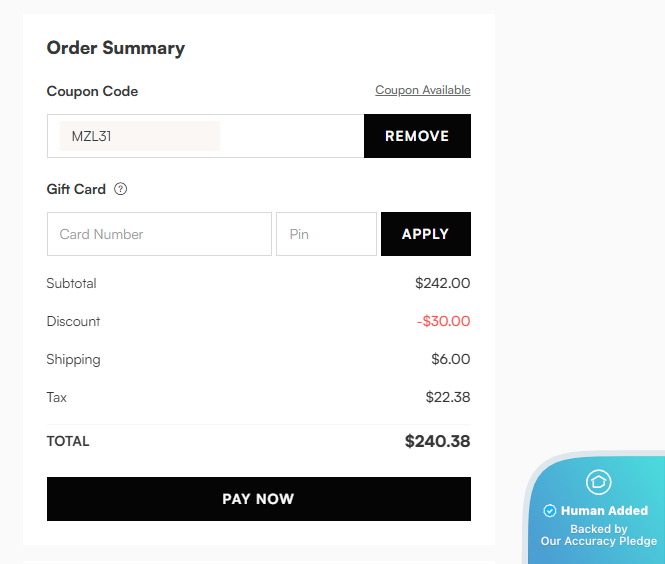Click the checkmark icon beside Human Added
This screenshot has height=564, width=665.
(x=550, y=511)
